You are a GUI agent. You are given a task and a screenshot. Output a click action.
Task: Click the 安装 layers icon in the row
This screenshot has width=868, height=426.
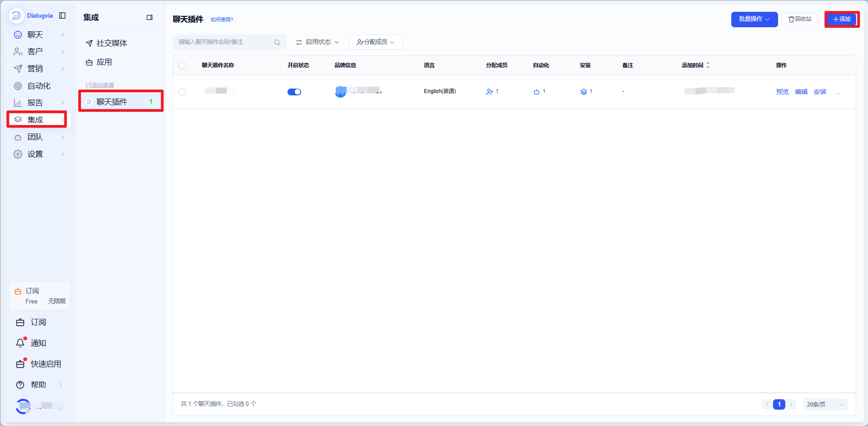click(584, 92)
